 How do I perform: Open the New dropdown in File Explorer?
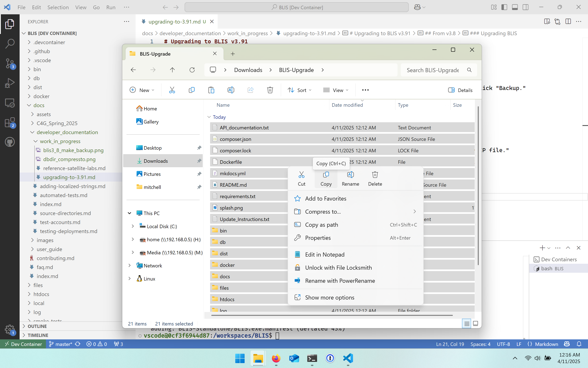point(142,90)
